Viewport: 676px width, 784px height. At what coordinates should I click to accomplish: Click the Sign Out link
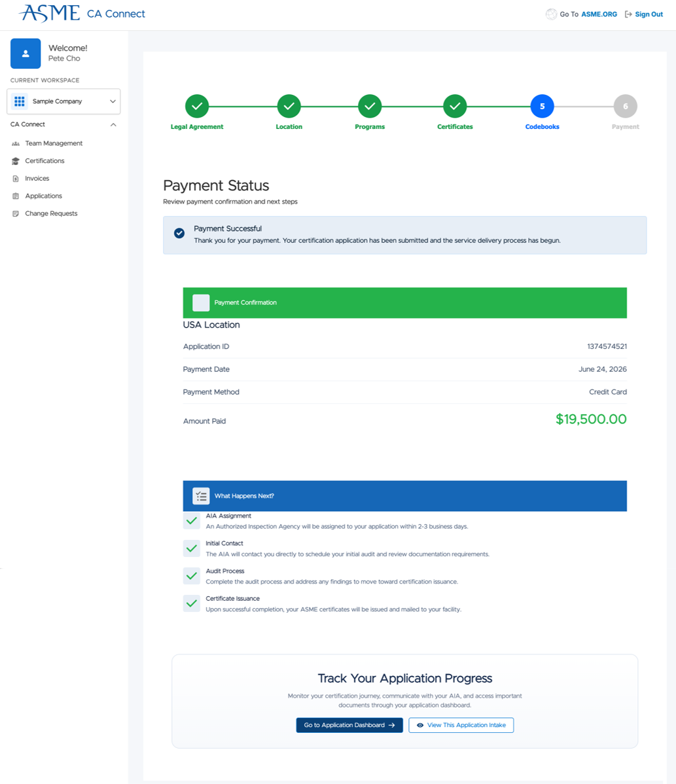(649, 14)
